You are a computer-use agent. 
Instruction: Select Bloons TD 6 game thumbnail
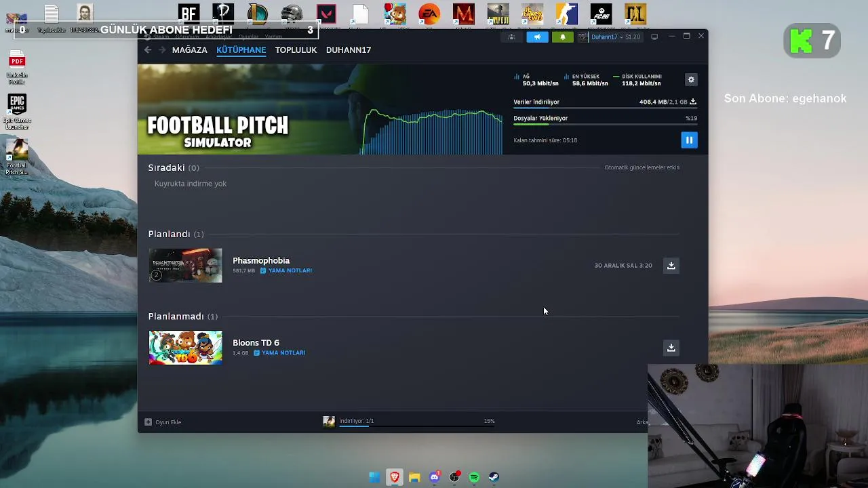click(x=185, y=348)
